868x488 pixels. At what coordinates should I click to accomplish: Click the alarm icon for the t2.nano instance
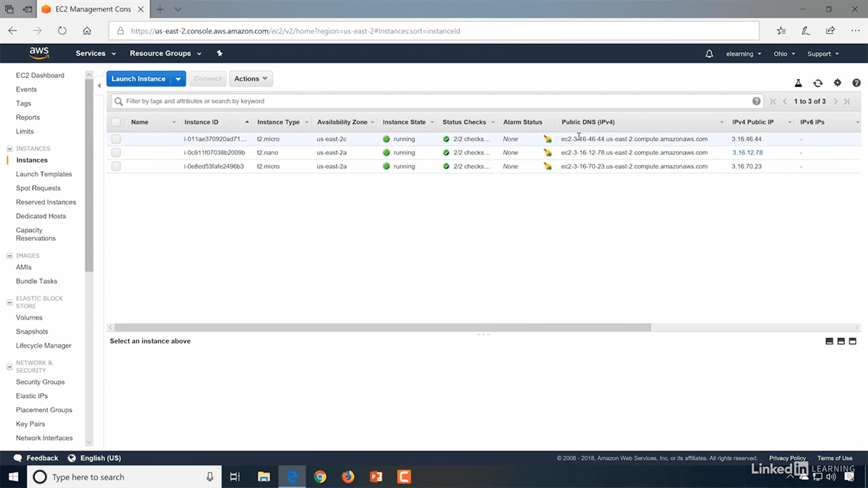point(548,153)
